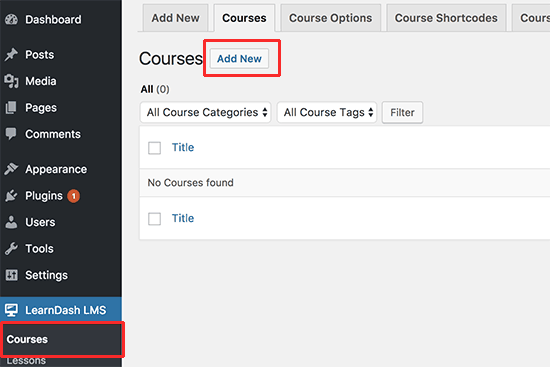
Task: Select the Courses tab
Action: 244,18
